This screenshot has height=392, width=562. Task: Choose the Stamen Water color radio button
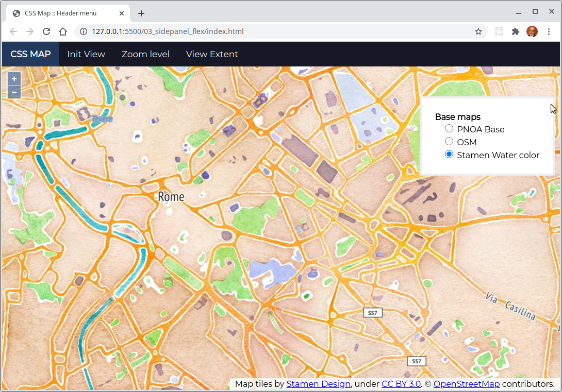click(x=449, y=155)
